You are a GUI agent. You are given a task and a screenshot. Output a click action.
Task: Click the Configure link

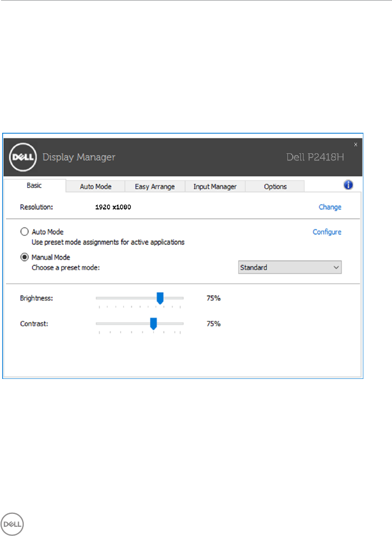[x=327, y=232]
